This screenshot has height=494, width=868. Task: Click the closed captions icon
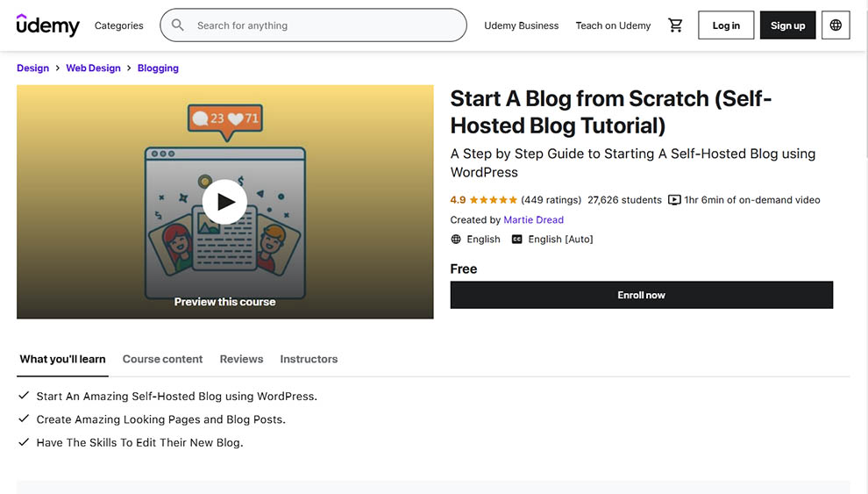(517, 240)
